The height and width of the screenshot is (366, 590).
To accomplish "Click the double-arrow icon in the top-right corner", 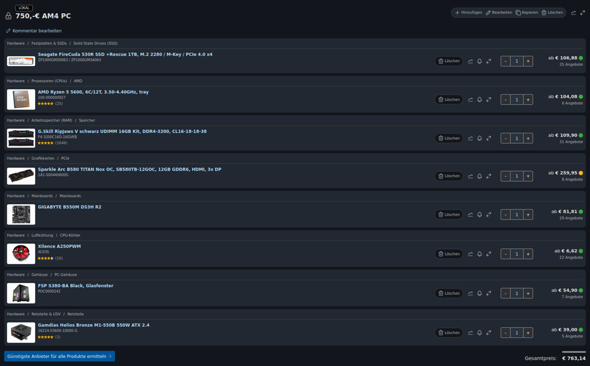I will click(582, 13).
